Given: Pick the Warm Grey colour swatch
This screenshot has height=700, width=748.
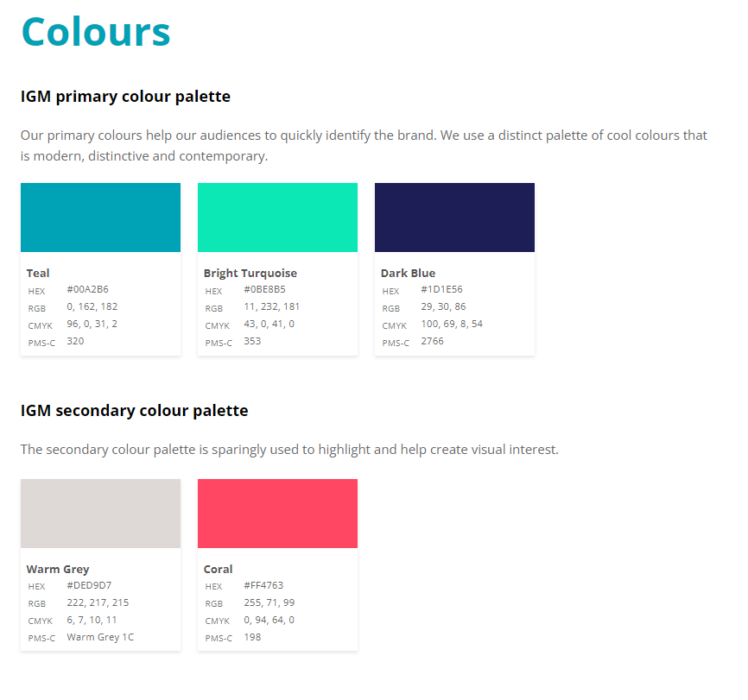Looking at the screenshot, I should coord(100,514).
